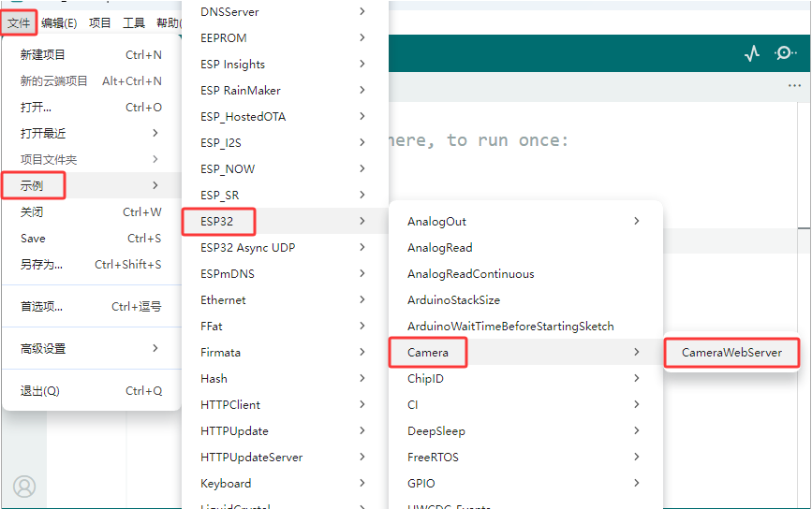Open ArduinoStackSize example

[525, 300]
